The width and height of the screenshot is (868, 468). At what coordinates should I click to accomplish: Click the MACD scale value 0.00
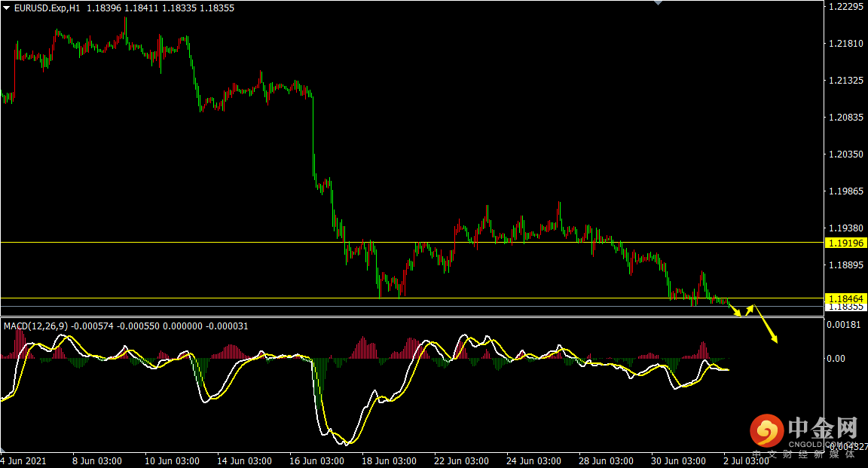tap(836, 358)
